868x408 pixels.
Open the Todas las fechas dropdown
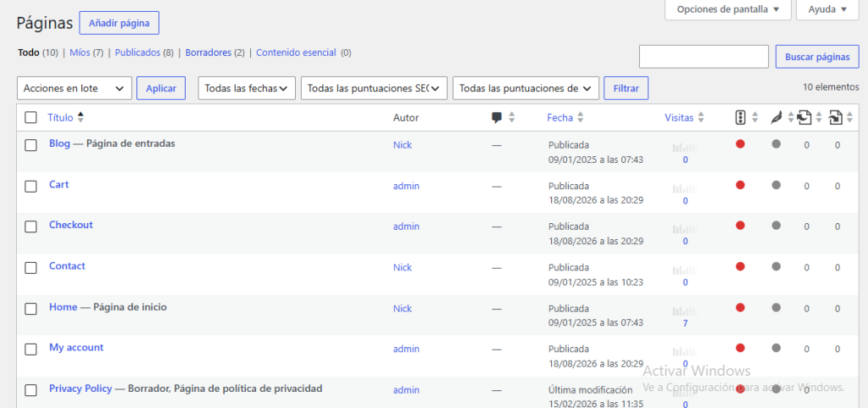tap(247, 88)
